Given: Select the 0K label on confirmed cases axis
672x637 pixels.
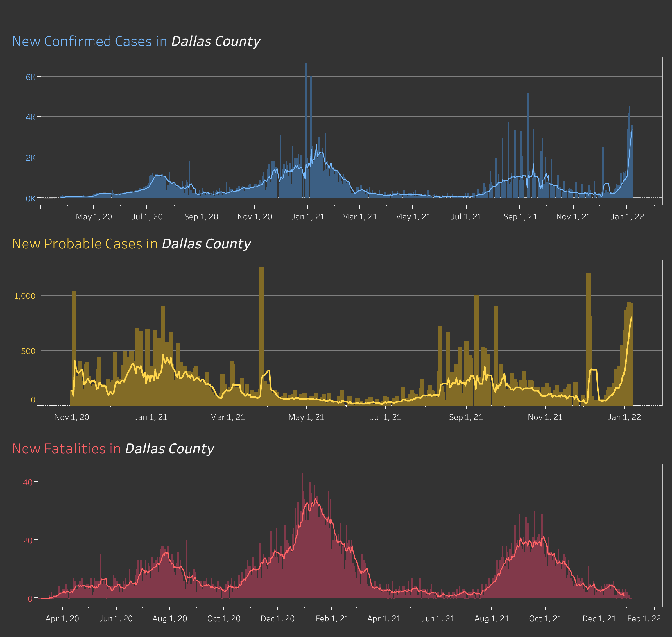Looking at the screenshot, I should [31, 199].
